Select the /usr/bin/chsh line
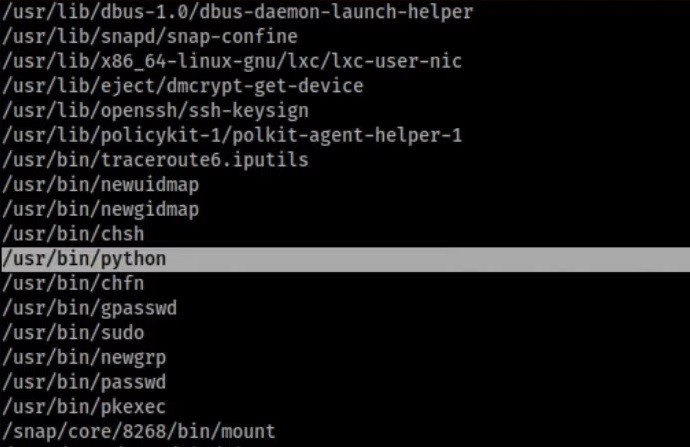 tap(73, 234)
